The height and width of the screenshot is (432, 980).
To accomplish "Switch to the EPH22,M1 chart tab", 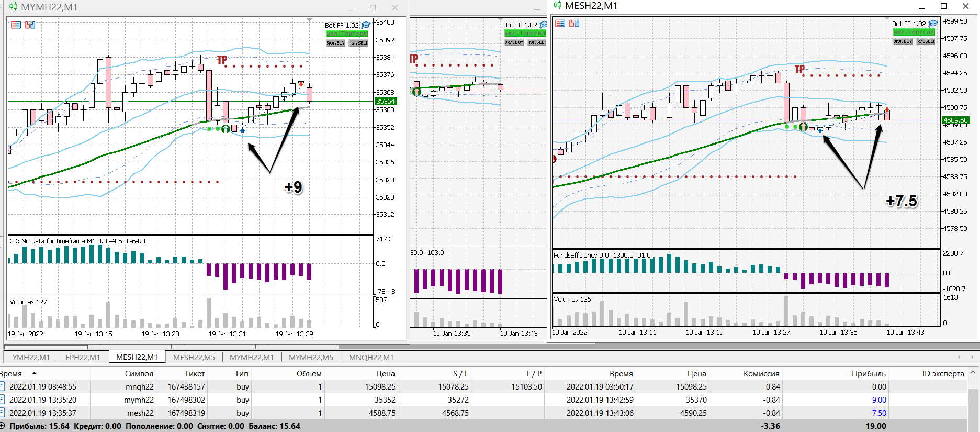I will (x=83, y=357).
